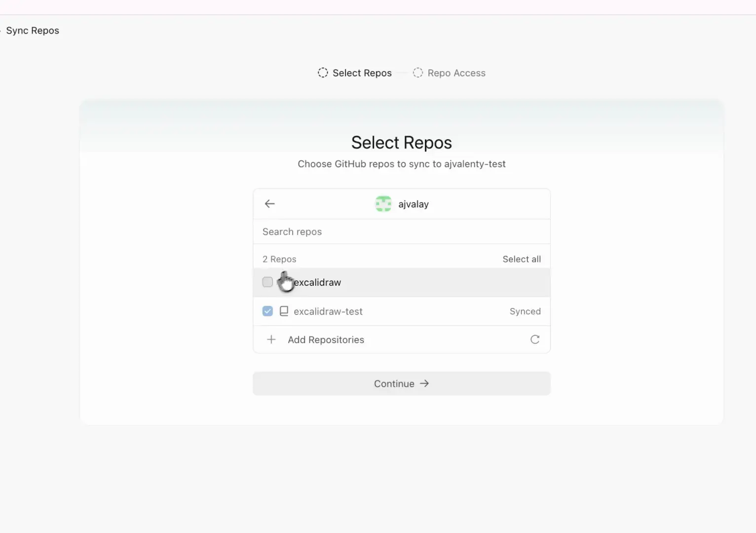756x533 pixels.
Task: Click the plus icon beside Add Repositories
Action: coord(271,340)
